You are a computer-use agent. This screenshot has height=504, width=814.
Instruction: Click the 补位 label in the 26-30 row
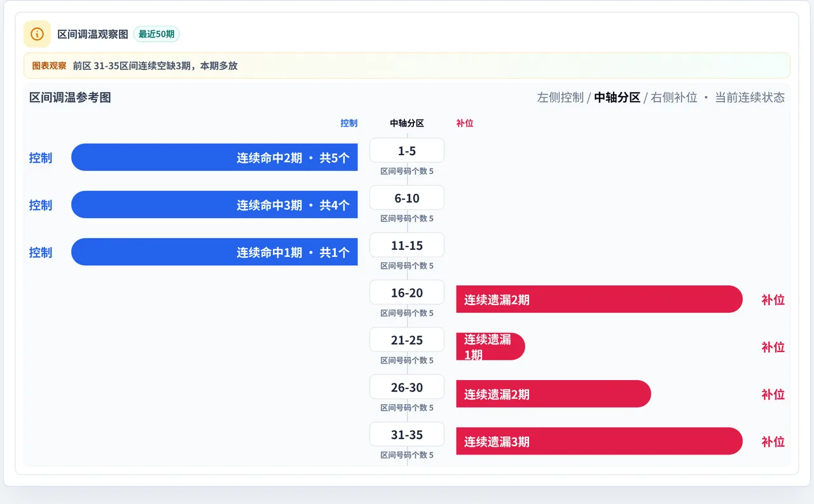pyautogui.click(x=773, y=394)
